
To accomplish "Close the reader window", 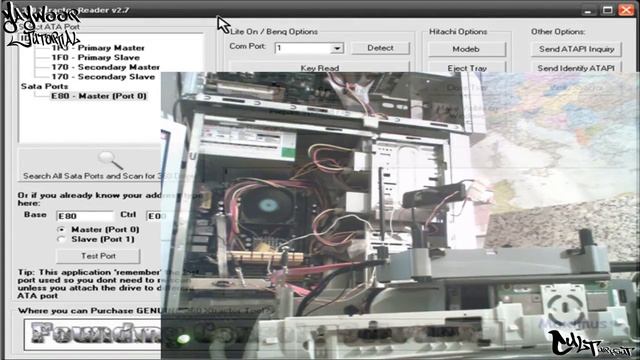I will (x=626, y=10).
